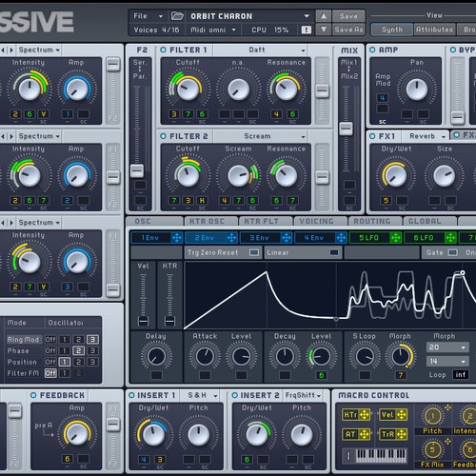Screen dimensions: 476x476
Task: Grab the KTr macro crosshair handle
Action: point(365,414)
